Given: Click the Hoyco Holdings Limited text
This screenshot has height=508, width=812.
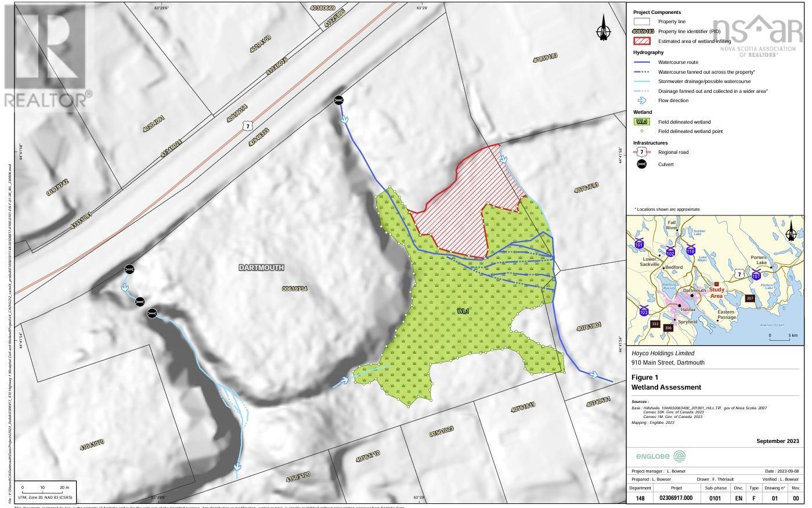Looking at the screenshot, I should pyautogui.click(x=662, y=353).
